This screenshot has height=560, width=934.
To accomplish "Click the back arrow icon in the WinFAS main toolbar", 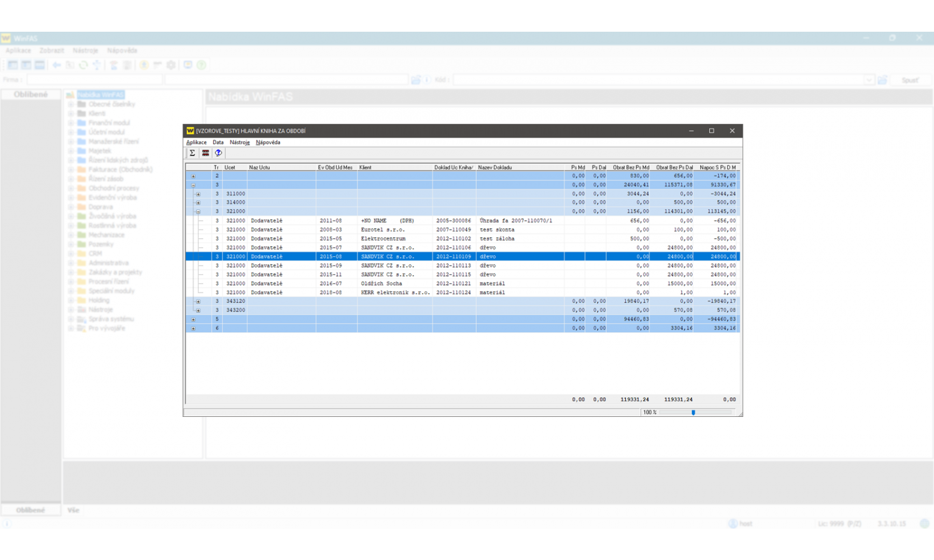I will click(x=57, y=65).
